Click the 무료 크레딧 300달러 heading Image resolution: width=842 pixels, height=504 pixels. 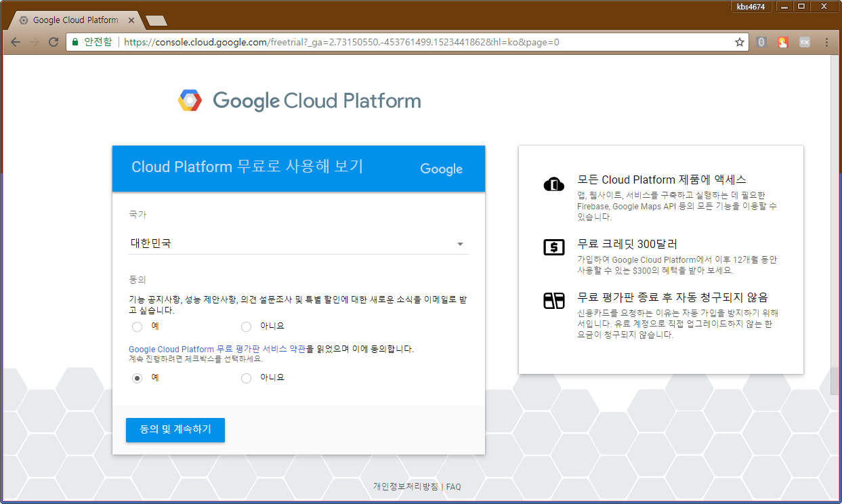(x=627, y=244)
